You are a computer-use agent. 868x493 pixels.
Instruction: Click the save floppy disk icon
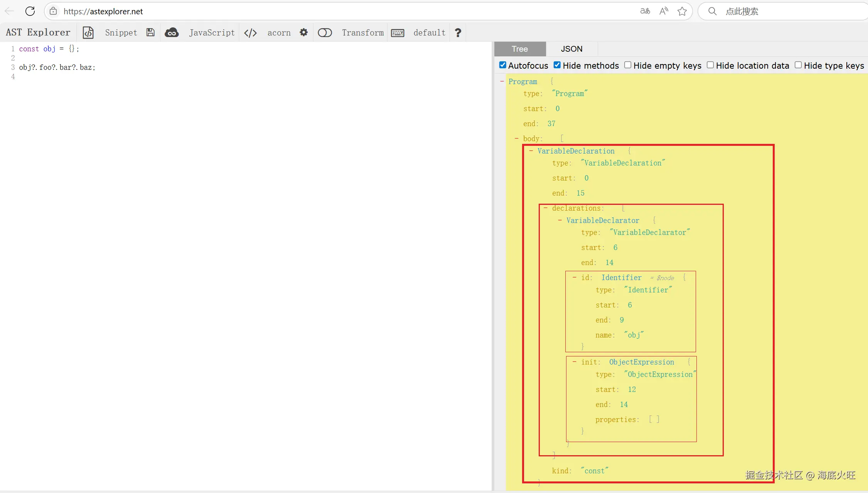tap(150, 33)
